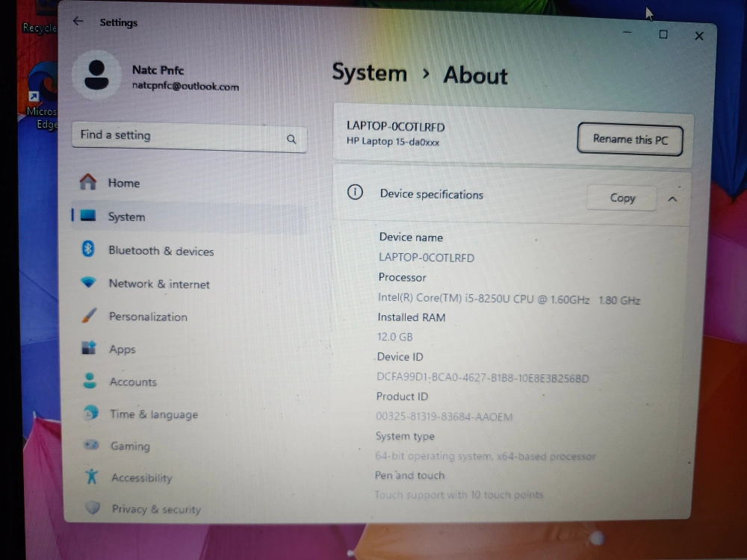Open Gaming controller icon
This screenshot has height=560, width=747.
click(x=91, y=445)
